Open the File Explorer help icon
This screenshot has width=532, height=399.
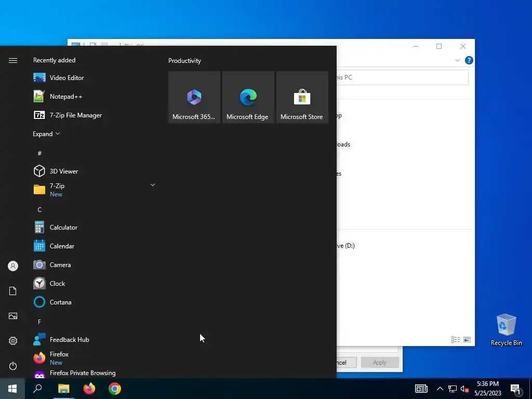(x=469, y=60)
